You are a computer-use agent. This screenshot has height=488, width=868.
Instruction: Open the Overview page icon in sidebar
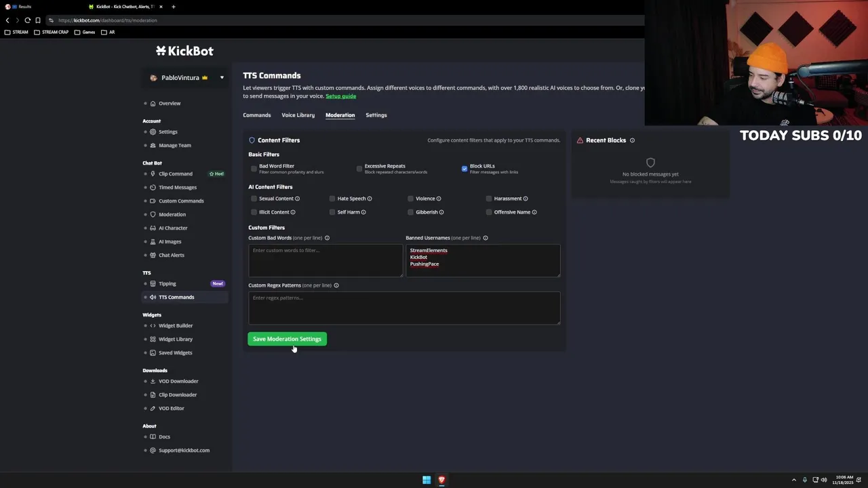[x=153, y=104]
